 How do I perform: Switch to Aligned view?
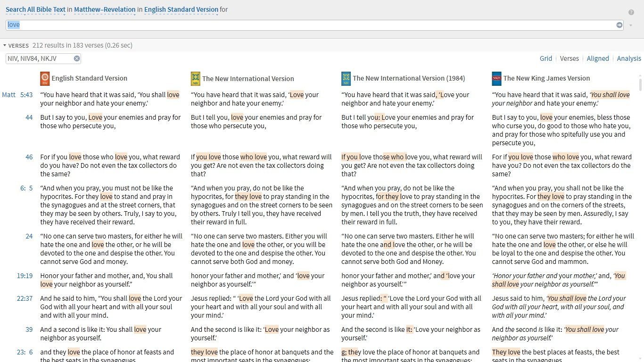(598, 58)
